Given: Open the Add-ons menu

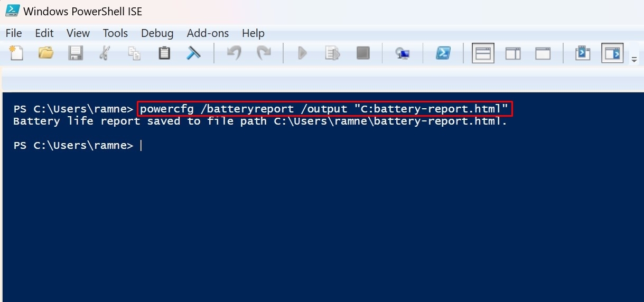Looking at the screenshot, I should coord(208,33).
